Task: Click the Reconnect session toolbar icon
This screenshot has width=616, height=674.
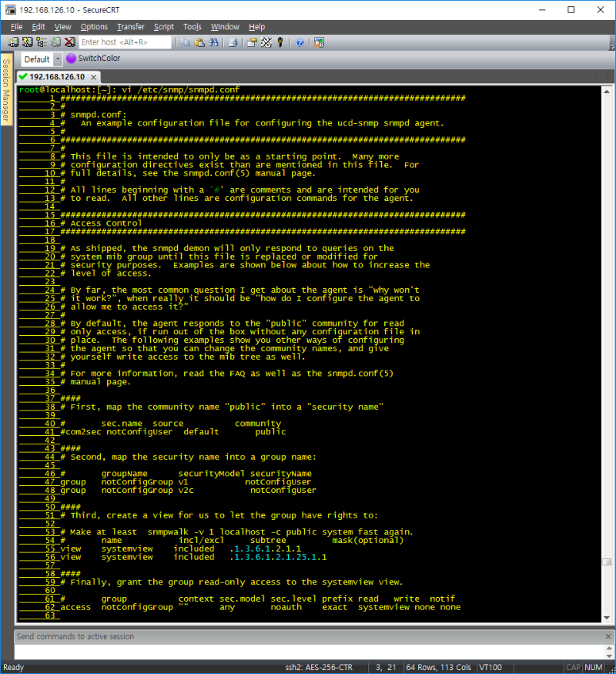Action: pos(55,42)
